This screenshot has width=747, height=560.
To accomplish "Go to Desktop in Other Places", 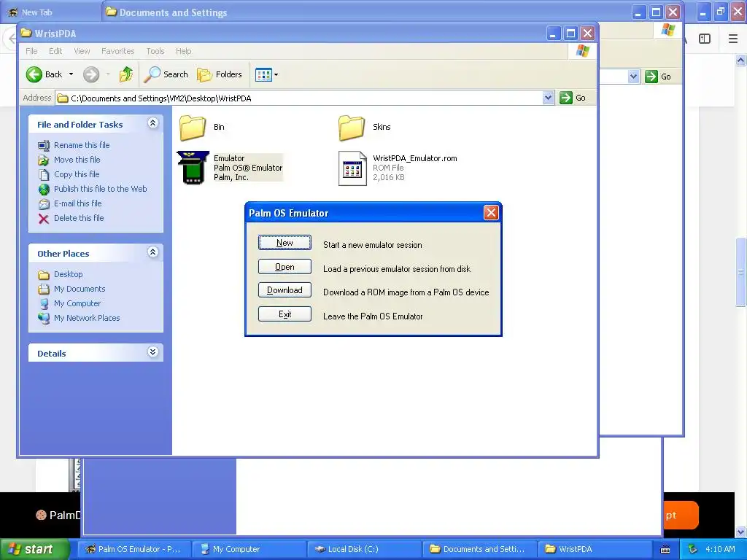I will (68, 274).
